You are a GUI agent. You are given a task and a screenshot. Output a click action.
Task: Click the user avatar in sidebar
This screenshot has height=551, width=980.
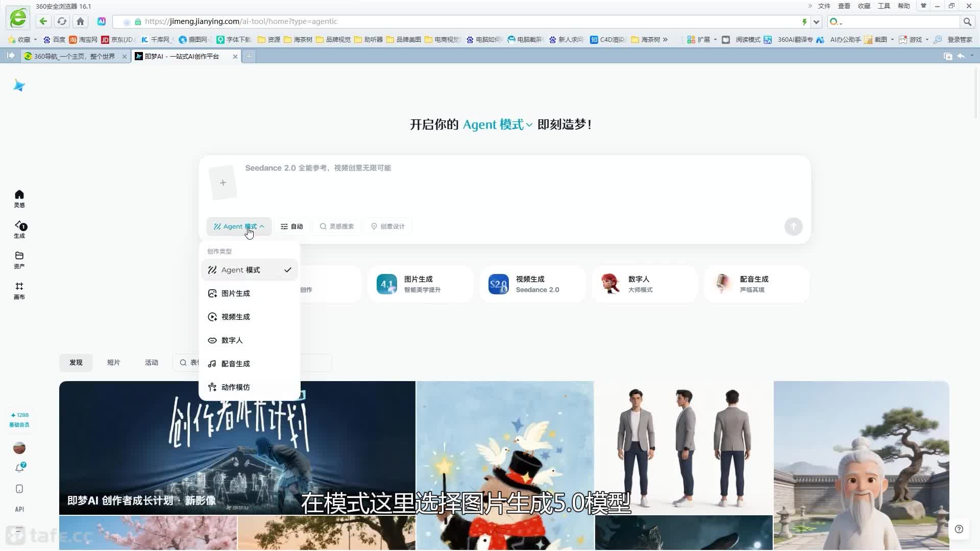tap(19, 448)
